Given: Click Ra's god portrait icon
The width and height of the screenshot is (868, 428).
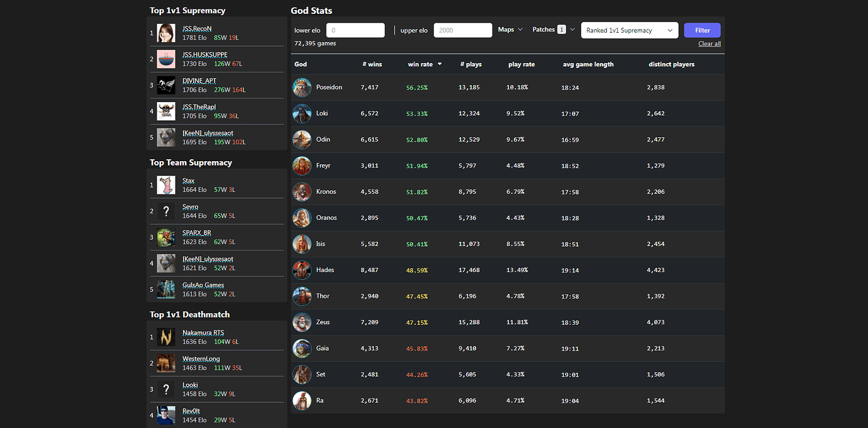Looking at the screenshot, I should click(302, 400).
